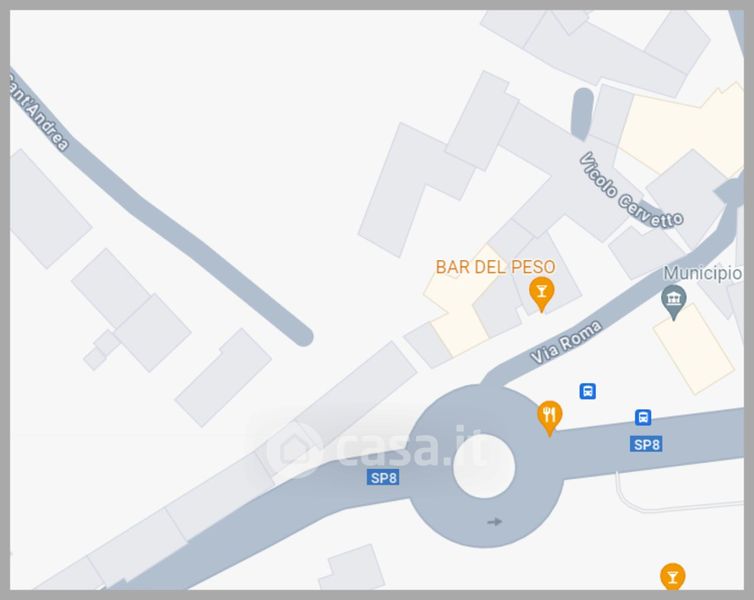Click the Sant'Andrea street label
This screenshot has height=600, width=754.
39,112
